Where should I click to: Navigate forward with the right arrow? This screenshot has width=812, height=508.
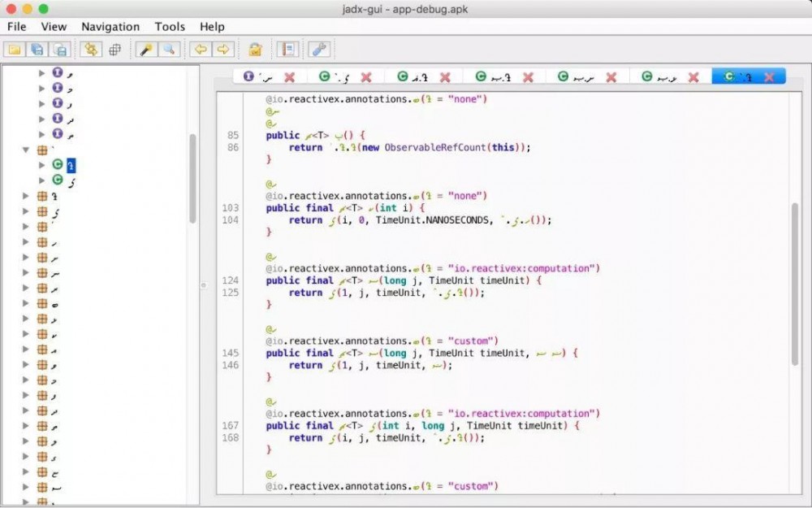click(223, 50)
